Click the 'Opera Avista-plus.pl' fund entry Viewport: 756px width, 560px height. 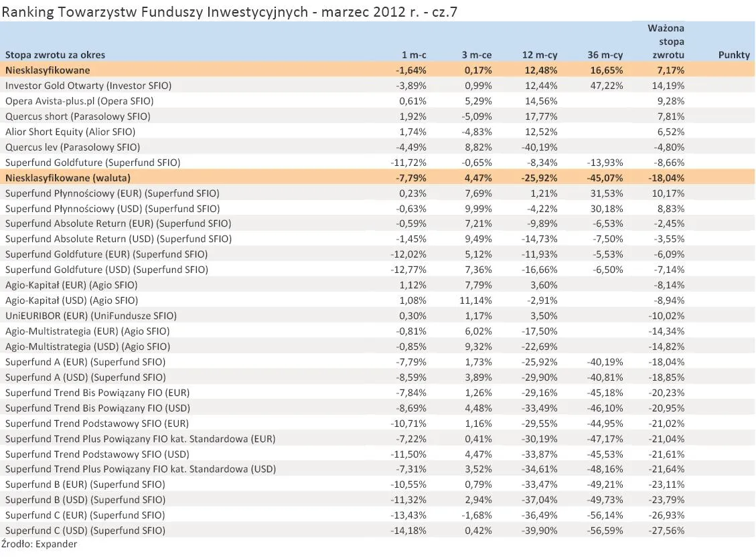point(77,100)
